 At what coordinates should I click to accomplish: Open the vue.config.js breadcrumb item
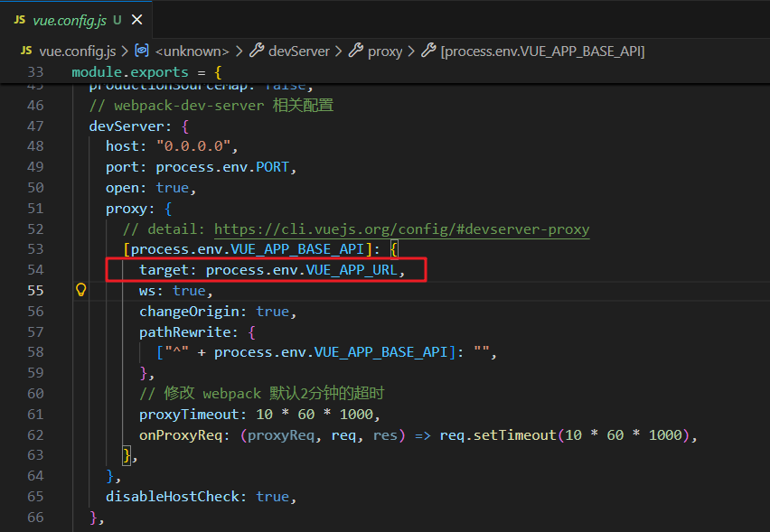(77, 51)
